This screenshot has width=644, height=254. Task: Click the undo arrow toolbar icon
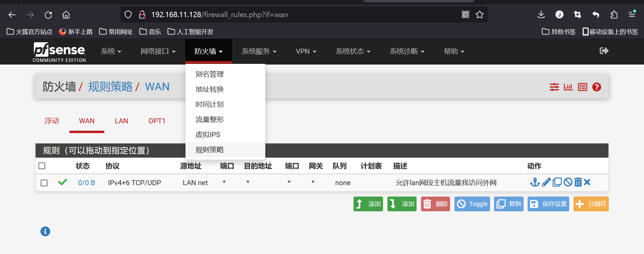click(596, 14)
